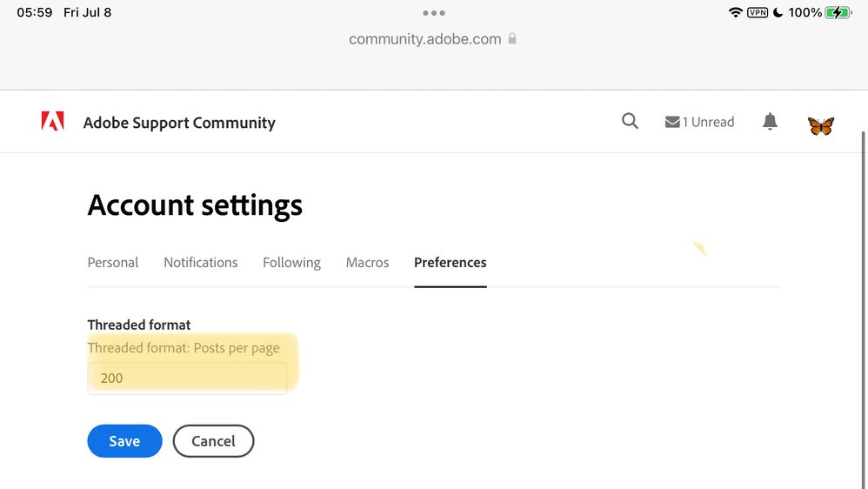Switch to the Notifications tab
This screenshot has height=489, width=868.
coord(200,263)
